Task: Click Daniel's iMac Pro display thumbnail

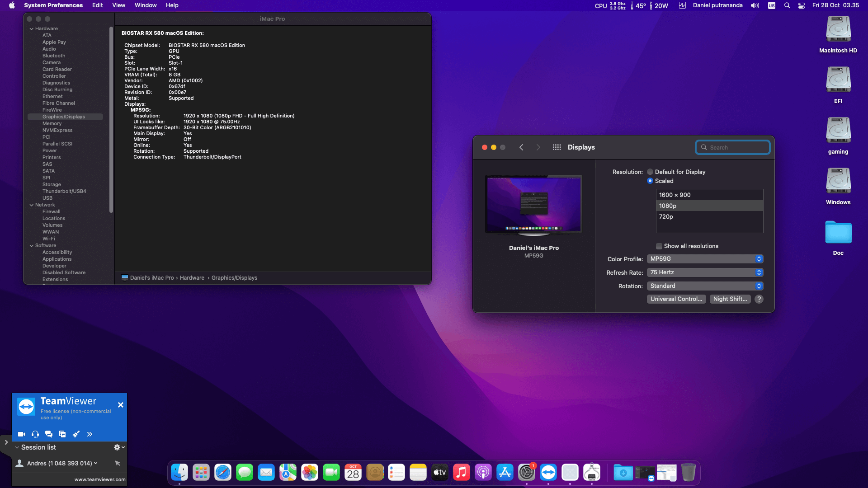Action: (x=533, y=206)
